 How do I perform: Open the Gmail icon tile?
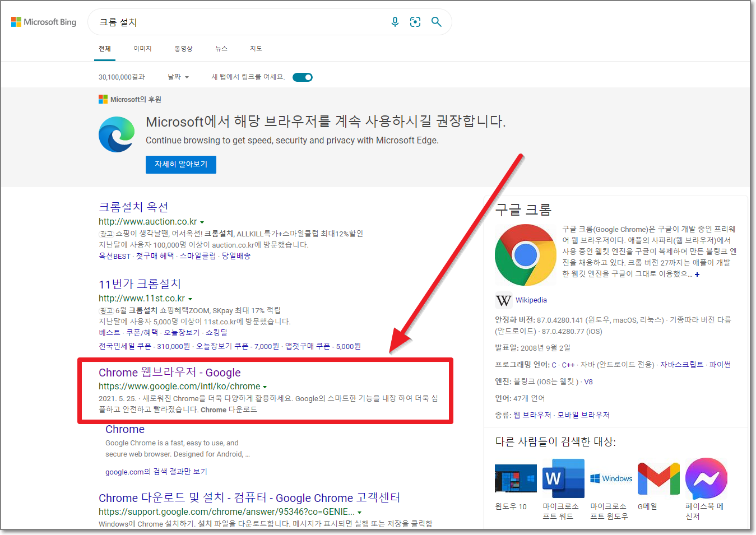click(x=658, y=478)
